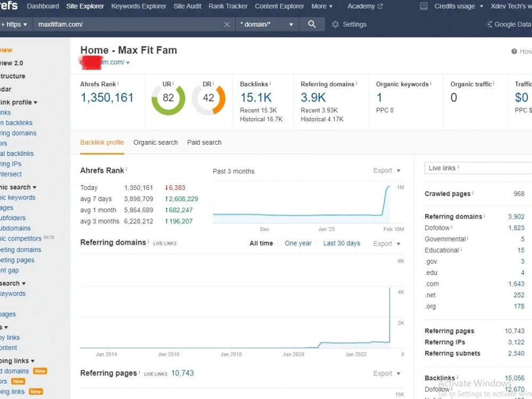Open the site URL dropdown arrow under title
532x399 pixels.
(x=128, y=63)
